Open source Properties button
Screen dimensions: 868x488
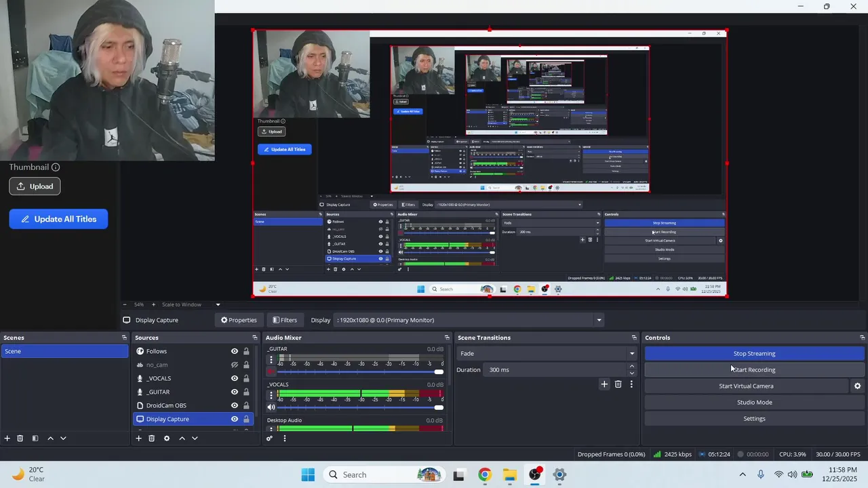coord(239,320)
